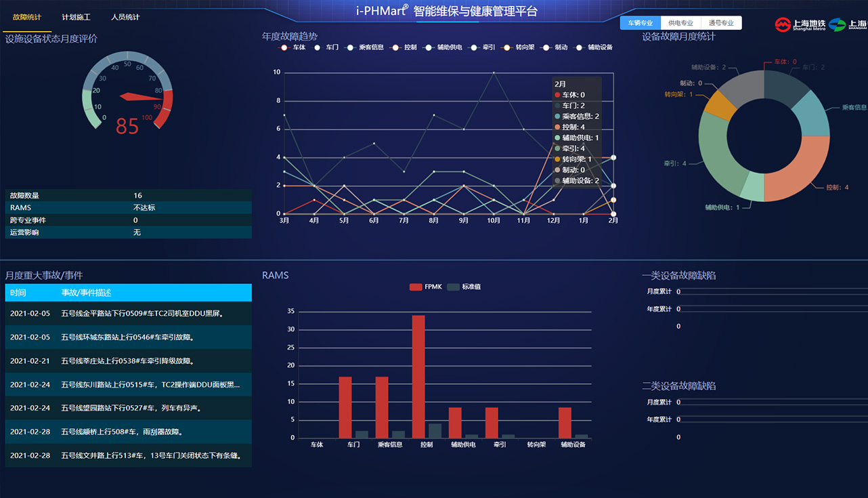Click the 月度重大事故/事件 panel title
The width and height of the screenshot is (868, 498).
pyautogui.click(x=44, y=276)
